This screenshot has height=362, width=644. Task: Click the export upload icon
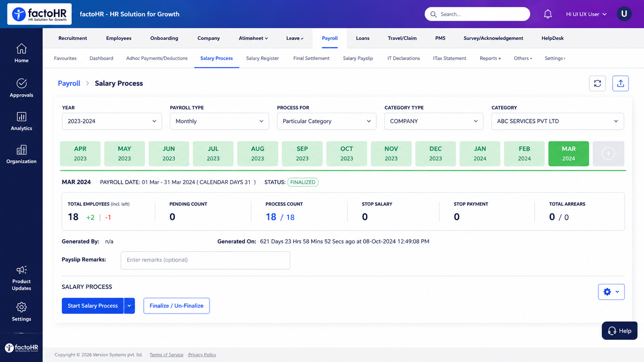tap(621, 83)
